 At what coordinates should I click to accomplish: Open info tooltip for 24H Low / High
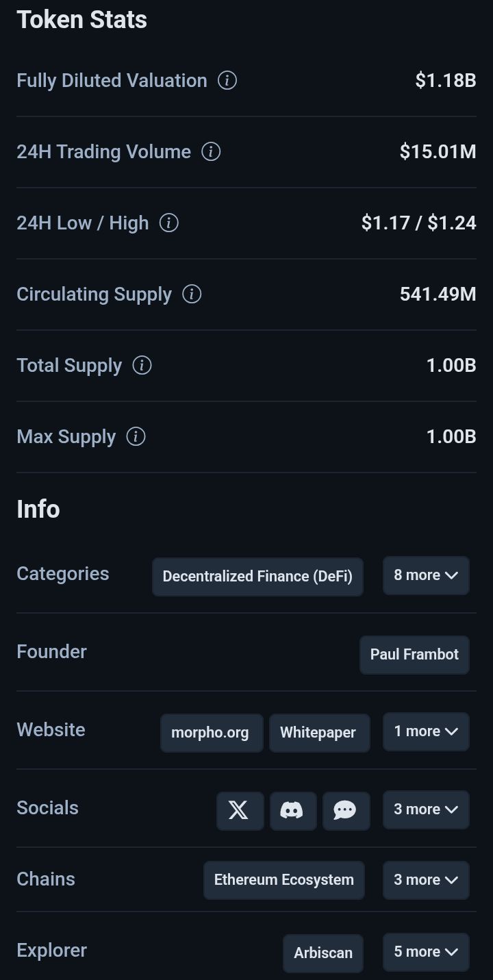point(168,223)
